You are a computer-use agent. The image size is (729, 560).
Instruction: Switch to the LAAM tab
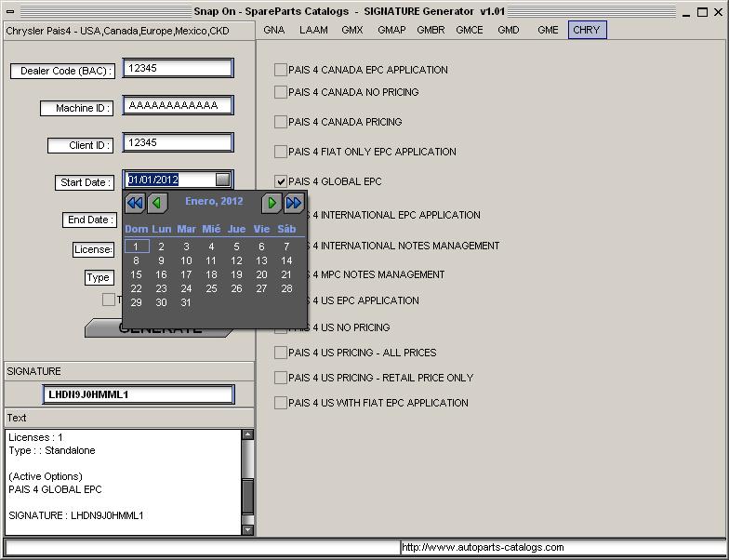click(x=313, y=30)
